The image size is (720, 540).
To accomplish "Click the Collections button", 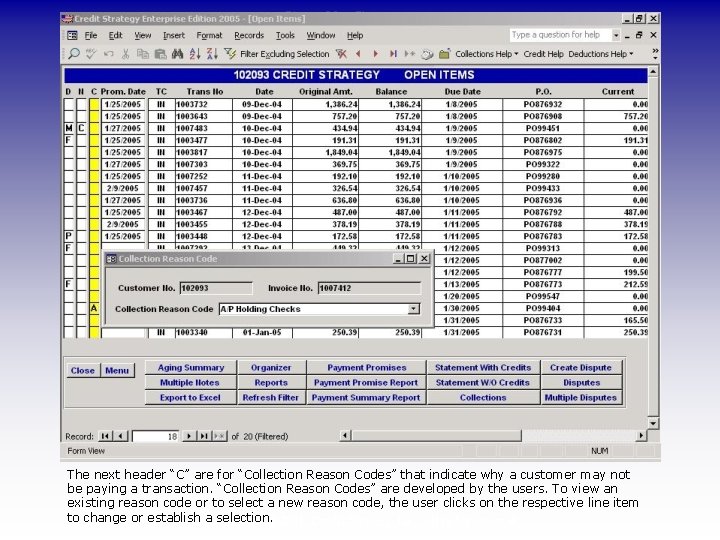I will pyautogui.click(x=483, y=398).
